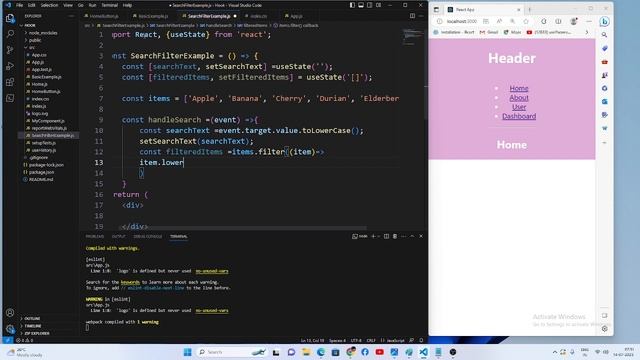Collapse the HOOK root folder

pyautogui.click(x=30, y=25)
